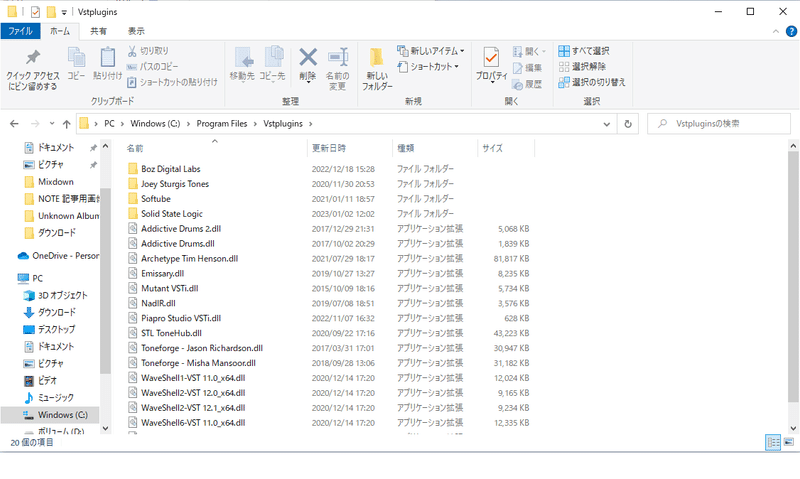The width and height of the screenshot is (800, 479).
Task: Click Copy path (パスのコピー)
Action: 152,66
